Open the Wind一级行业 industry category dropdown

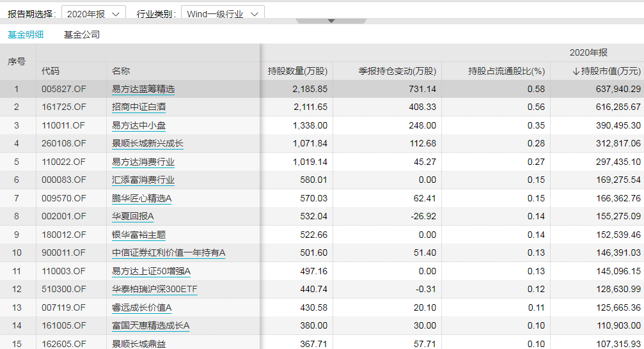tap(222, 13)
